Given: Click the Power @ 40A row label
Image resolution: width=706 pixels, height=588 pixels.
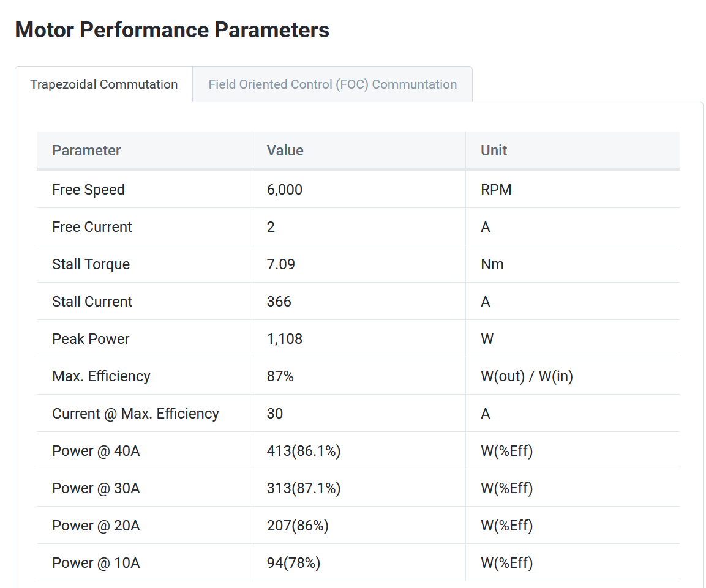Looking at the screenshot, I should [x=96, y=451].
